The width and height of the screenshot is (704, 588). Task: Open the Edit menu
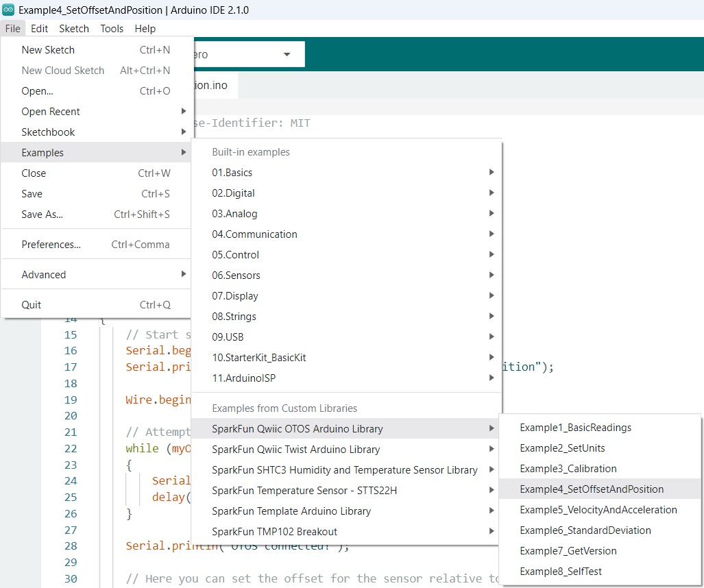tap(39, 29)
